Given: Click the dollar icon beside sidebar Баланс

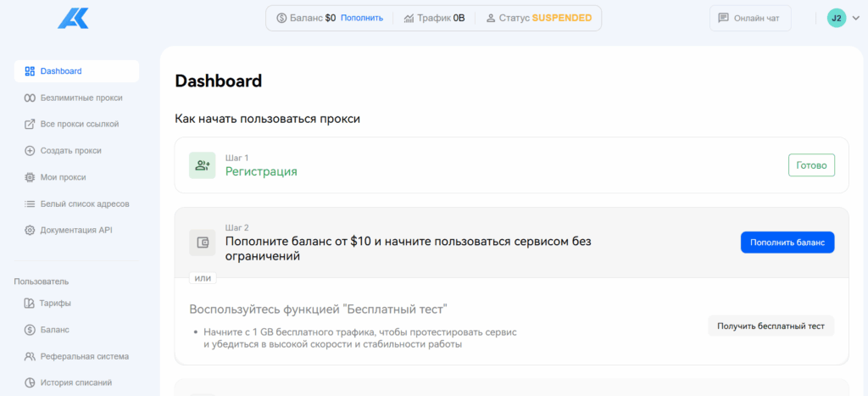Looking at the screenshot, I should coord(30,330).
